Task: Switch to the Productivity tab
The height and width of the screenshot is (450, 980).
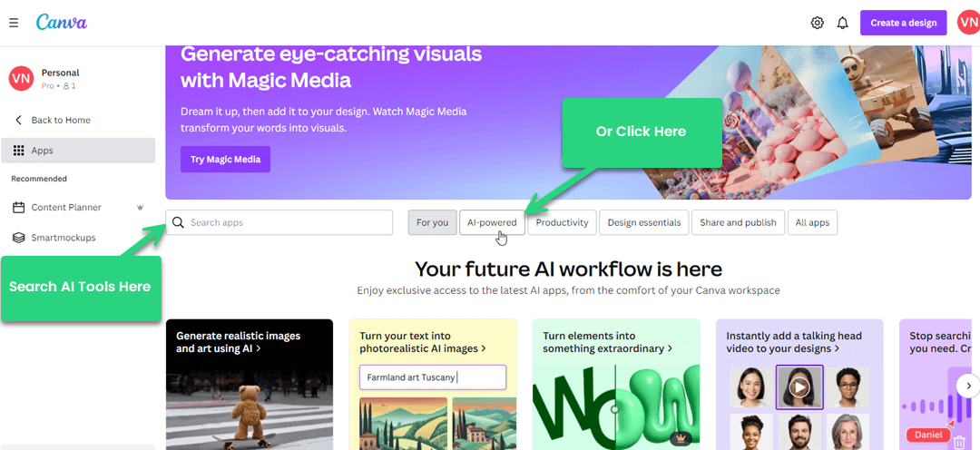Action: (x=562, y=222)
